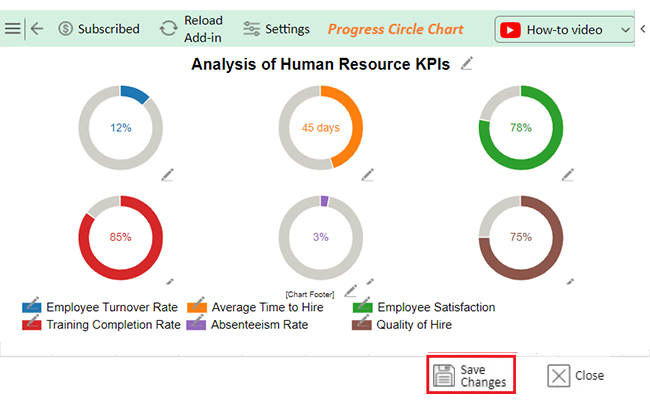Open the hamburger menu icon
Viewport: 650px width, 404px height.
tap(12, 29)
